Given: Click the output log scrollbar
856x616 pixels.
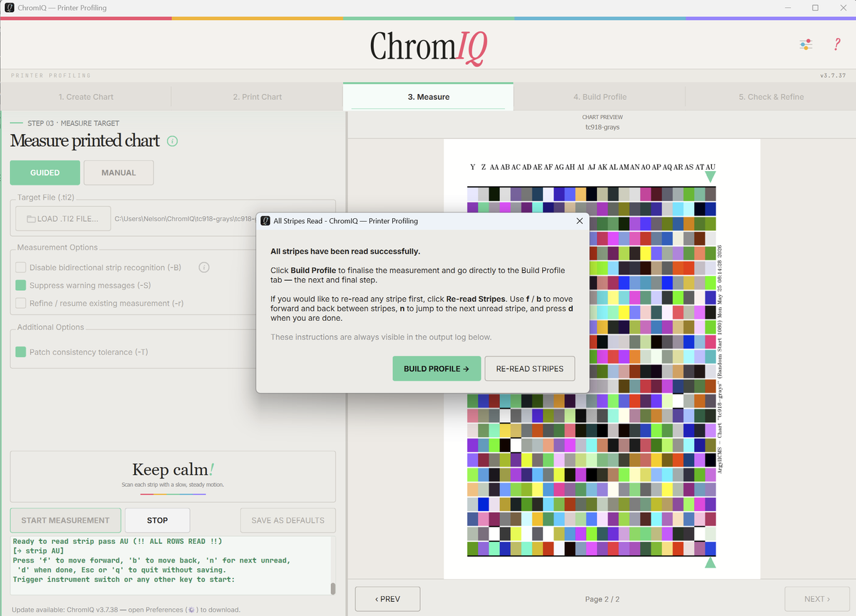Looking at the screenshot, I should pyautogui.click(x=332, y=588).
